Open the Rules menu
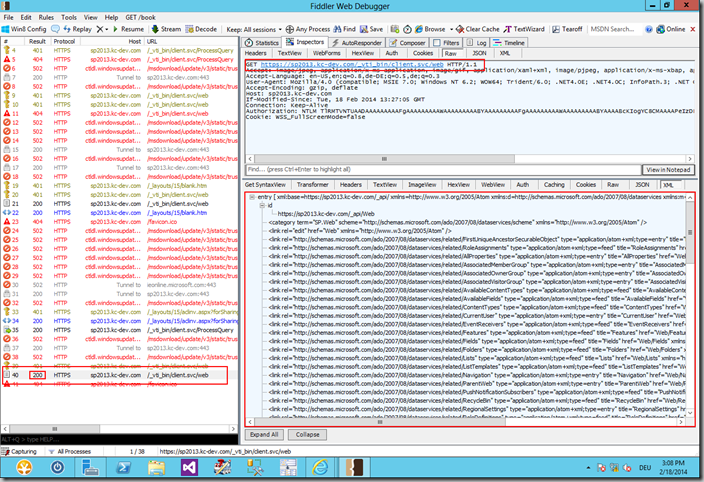The image size is (704, 482). 46,18
